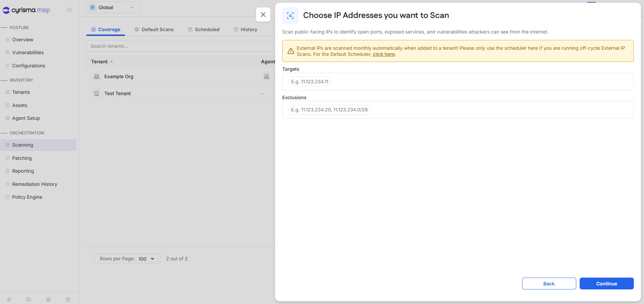Focus the Exclusions input field
This screenshot has height=304, width=644.
(x=458, y=110)
